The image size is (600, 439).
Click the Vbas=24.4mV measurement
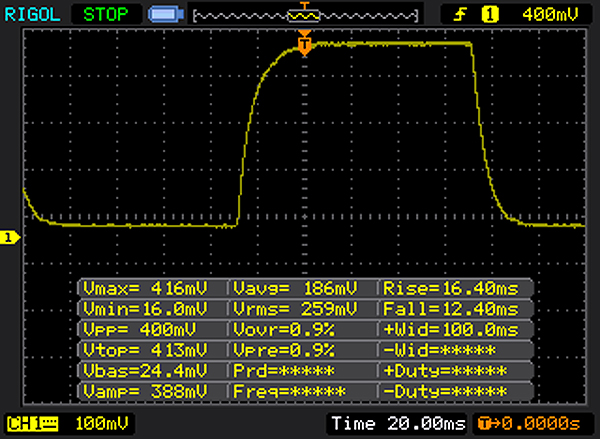(145, 371)
